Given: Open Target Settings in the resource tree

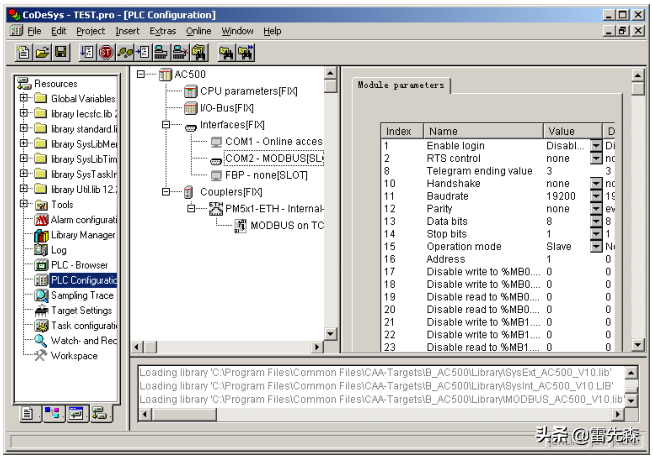Looking at the screenshot, I should pos(81,311).
